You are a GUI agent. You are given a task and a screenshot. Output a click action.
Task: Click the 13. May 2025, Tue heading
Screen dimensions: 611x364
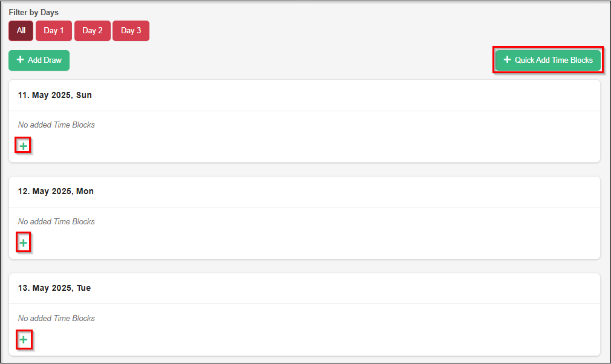(54, 288)
